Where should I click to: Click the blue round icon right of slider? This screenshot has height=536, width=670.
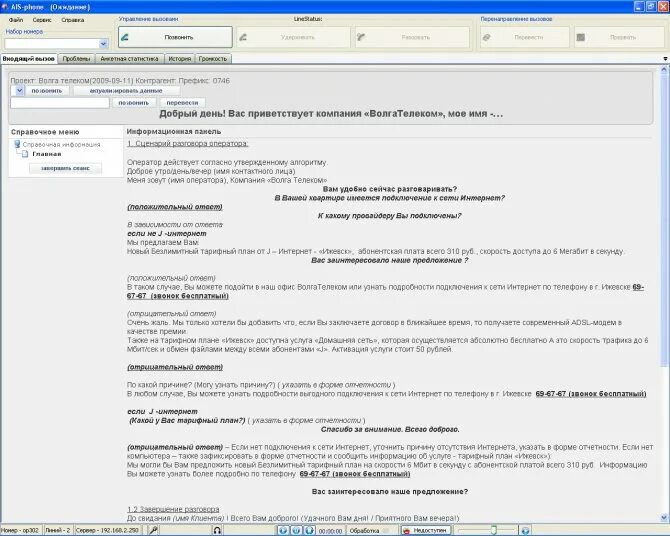tap(525, 530)
